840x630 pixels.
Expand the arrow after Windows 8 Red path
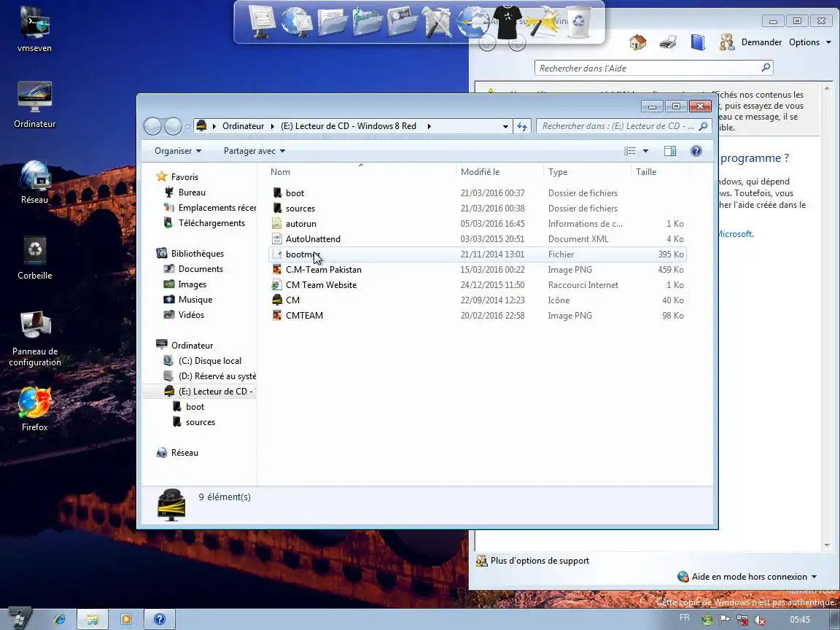tap(429, 126)
